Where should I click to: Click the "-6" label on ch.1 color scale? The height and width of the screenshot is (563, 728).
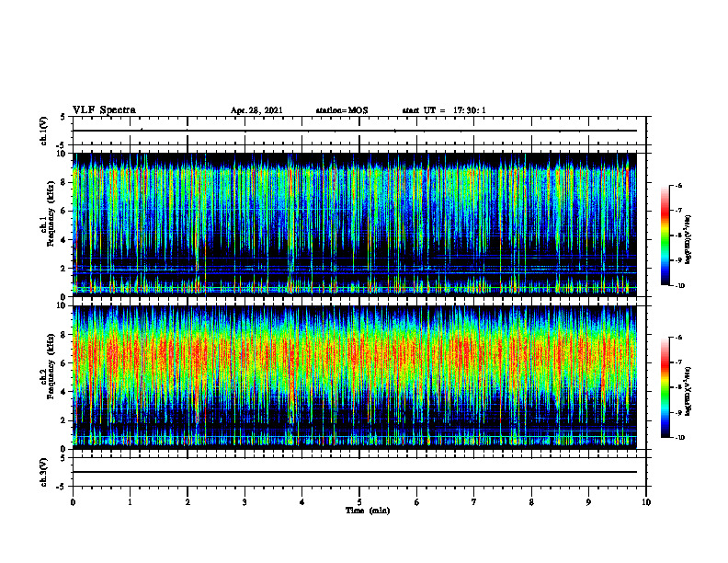(x=678, y=185)
